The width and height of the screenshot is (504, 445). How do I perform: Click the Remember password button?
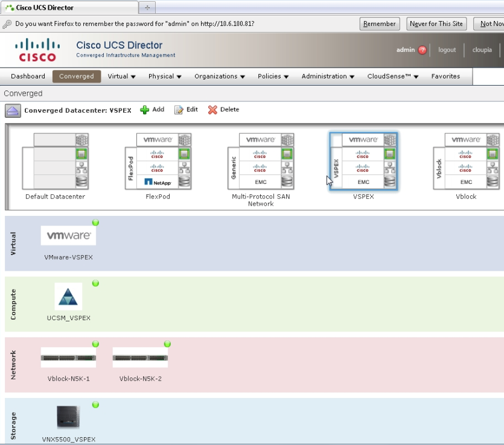(x=380, y=24)
